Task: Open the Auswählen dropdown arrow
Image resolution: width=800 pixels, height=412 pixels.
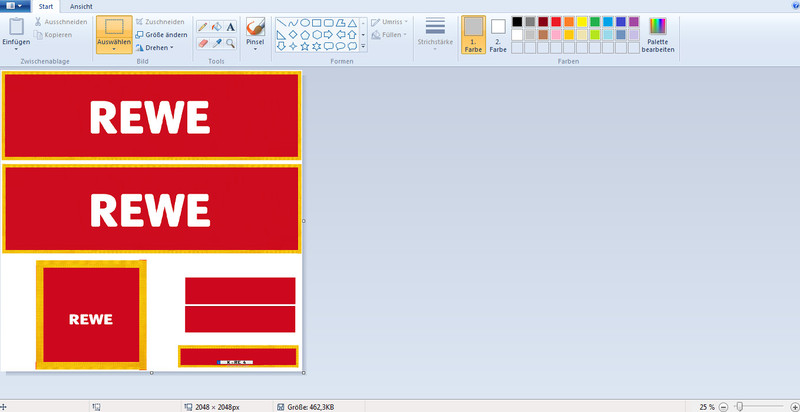Action: (114, 49)
